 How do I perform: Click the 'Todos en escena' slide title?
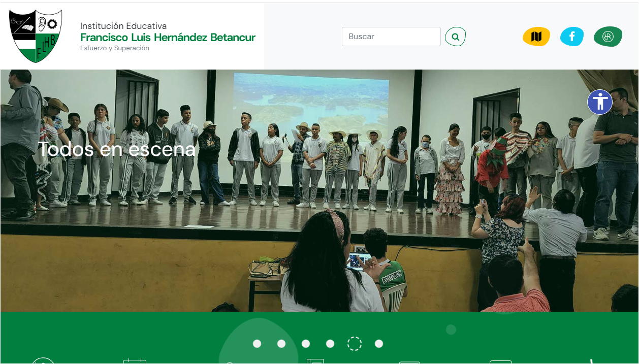click(x=117, y=149)
